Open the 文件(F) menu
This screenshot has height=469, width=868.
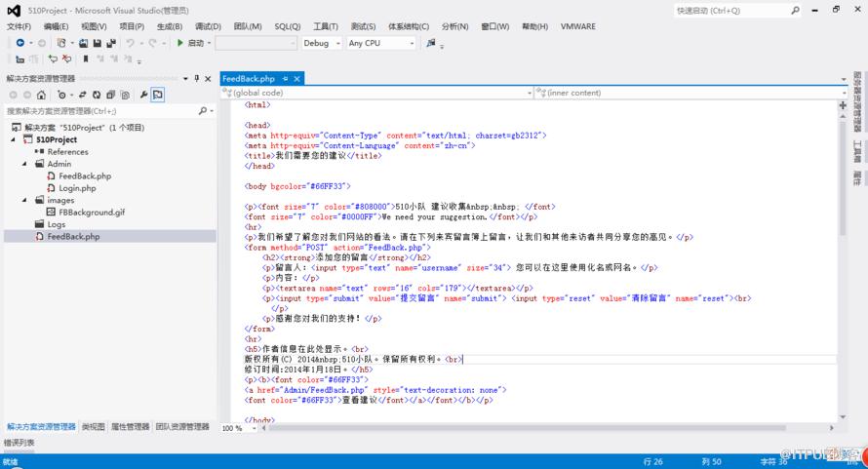[x=19, y=26]
